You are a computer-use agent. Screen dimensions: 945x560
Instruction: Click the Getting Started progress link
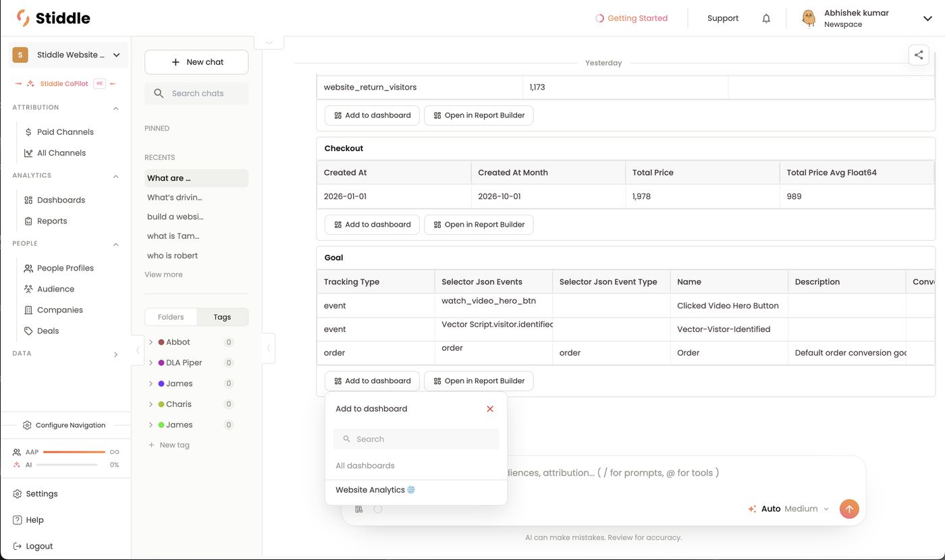point(631,18)
